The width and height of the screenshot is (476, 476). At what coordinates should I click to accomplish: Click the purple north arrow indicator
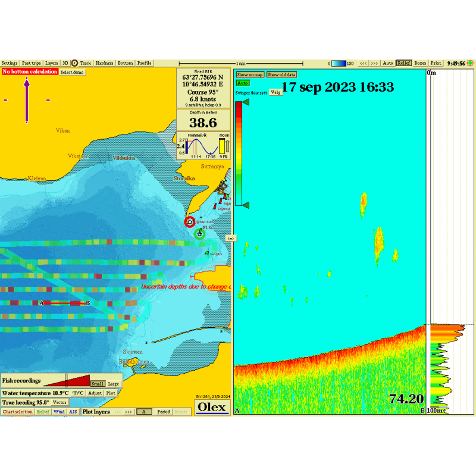[x=26, y=100]
